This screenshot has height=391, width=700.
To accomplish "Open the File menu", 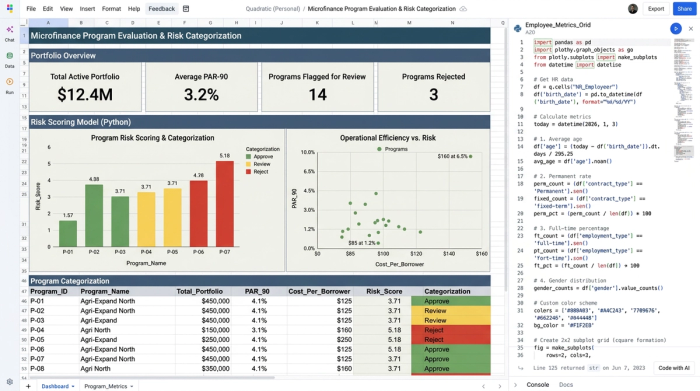I will click(31, 8).
